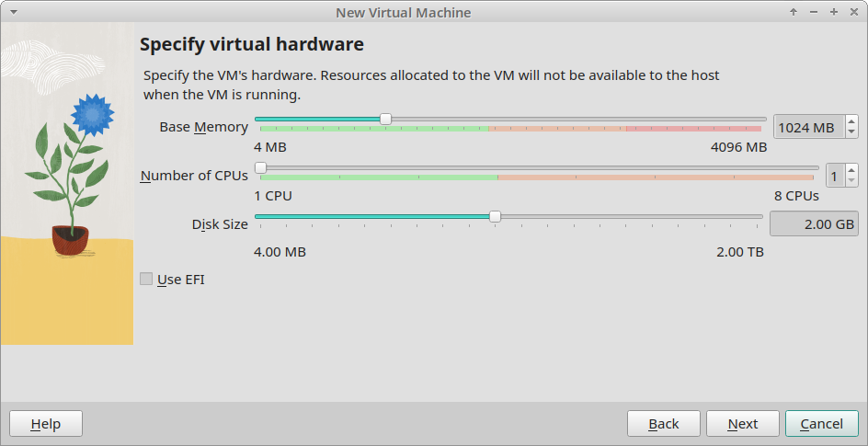Click the CPU count value field
Image resolution: width=868 pixels, height=446 pixels.
pos(835,176)
